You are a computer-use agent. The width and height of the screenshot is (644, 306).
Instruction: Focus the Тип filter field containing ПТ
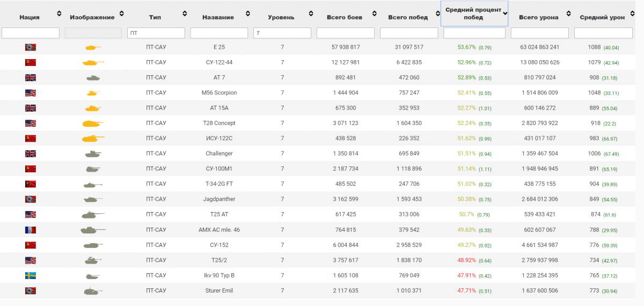156,33
